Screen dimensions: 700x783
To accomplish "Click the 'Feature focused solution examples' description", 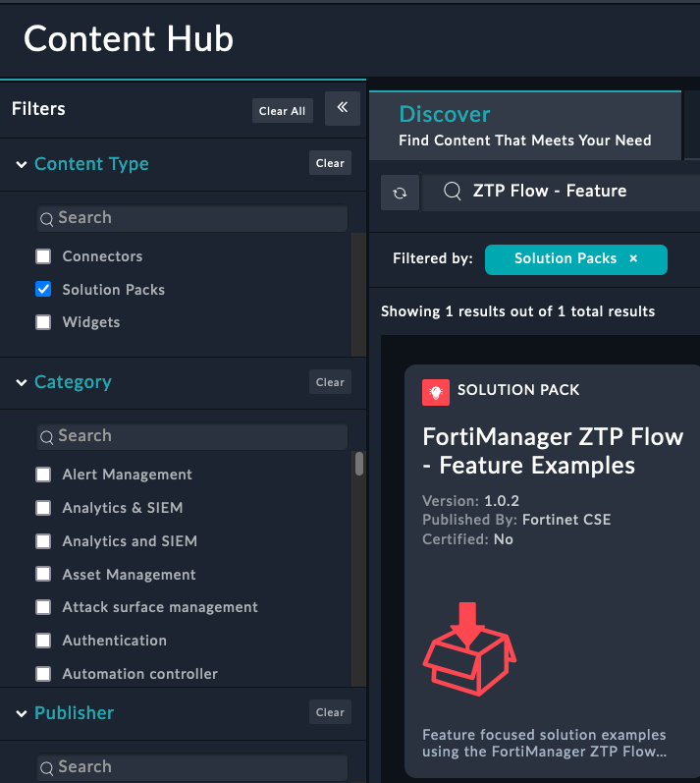I will tap(544, 743).
